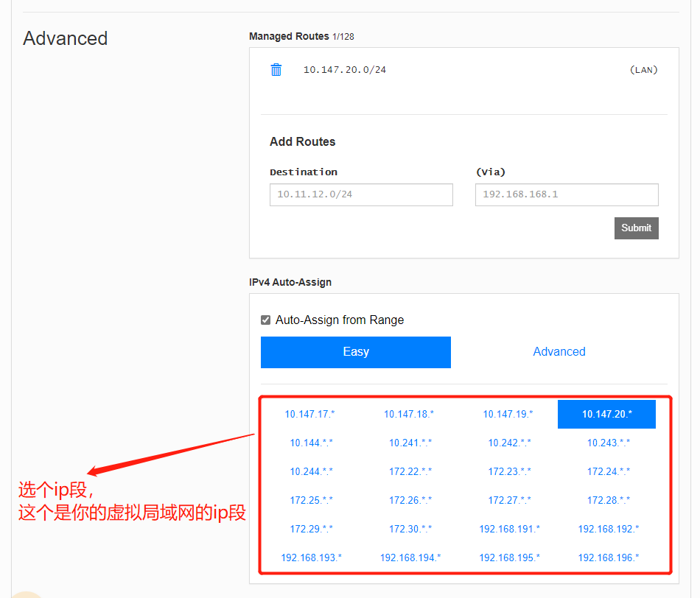This screenshot has height=598, width=700.
Task: Select the 10.147.17.* IP range
Action: point(309,414)
